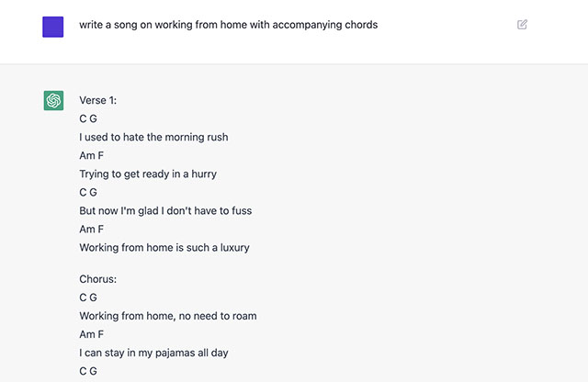The width and height of the screenshot is (588, 382).
Task: Click the "C G" chords directly below Chorus
Action: click(x=88, y=298)
